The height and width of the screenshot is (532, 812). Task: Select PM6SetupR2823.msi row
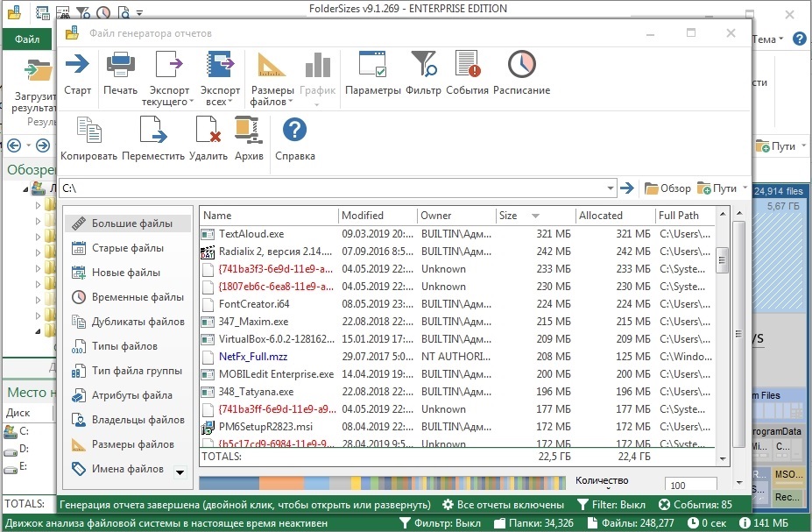pyautogui.click(x=456, y=427)
